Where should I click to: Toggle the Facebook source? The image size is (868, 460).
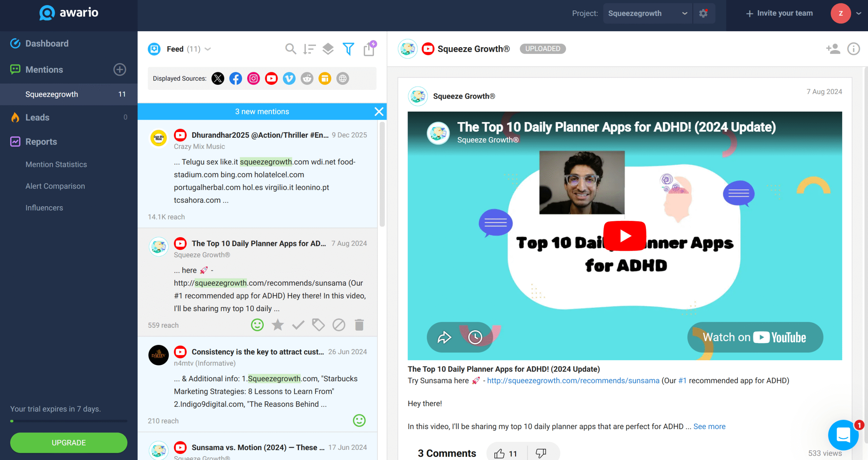pos(236,78)
